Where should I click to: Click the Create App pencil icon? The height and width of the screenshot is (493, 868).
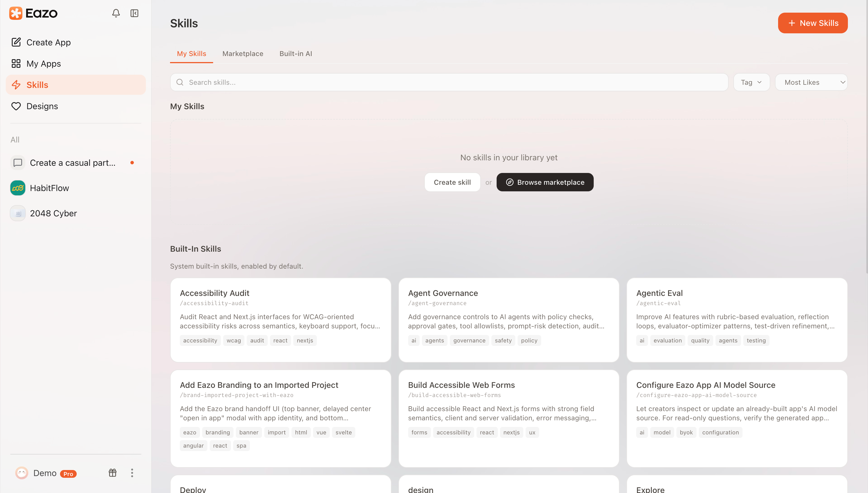pos(16,42)
